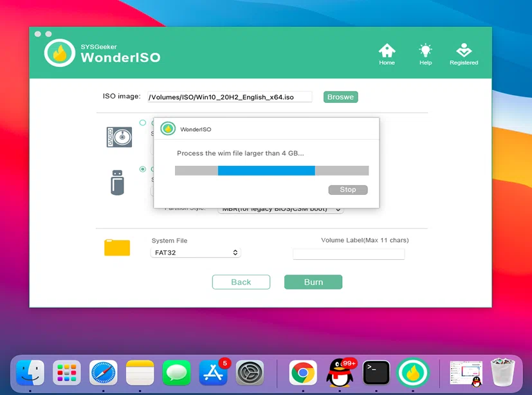Stop the wim file processing
Image resolution: width=532 pixels, height=395 pixels.
pyautogui.click(x=347, y=189)
